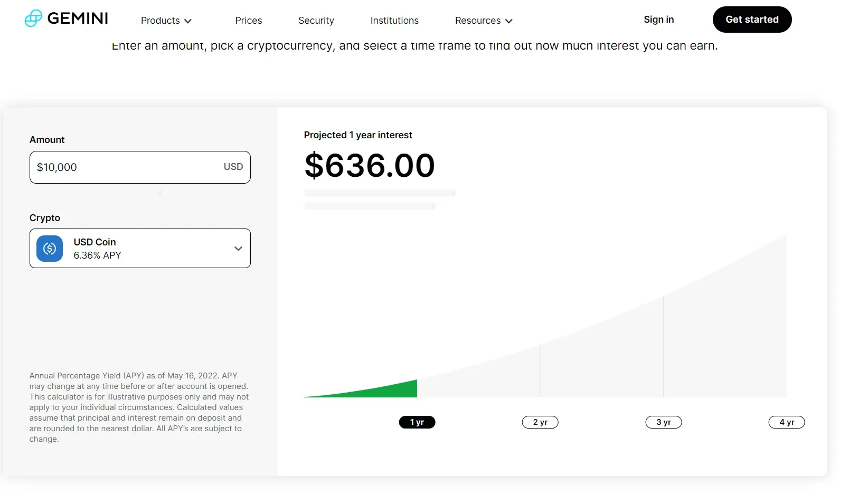
Task: Select the 2 yr time frame
Action: click(x=540, y=422)
